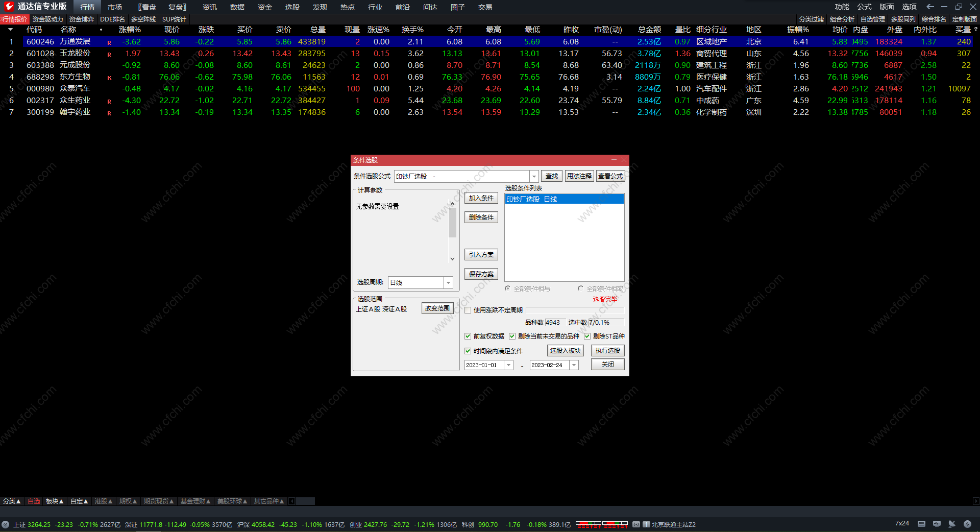Click the back arrow icon in title bar
The width and height of the screenshot is (980, 532).
coord(930,7)
